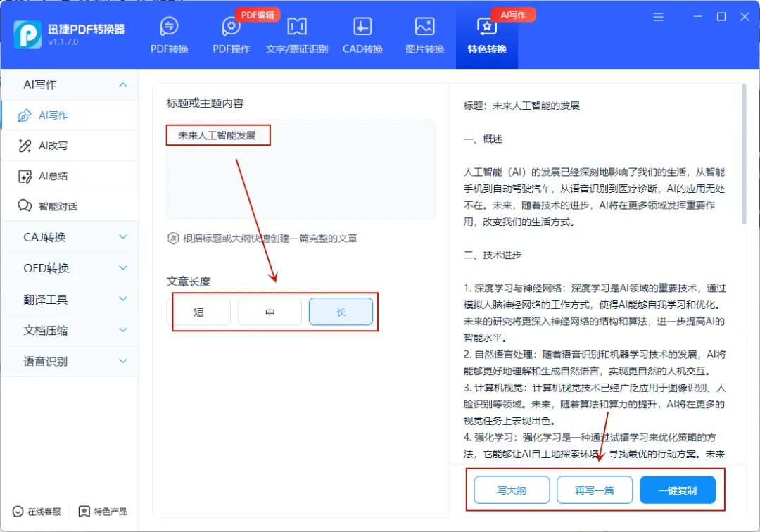The height and width of the screenshot is (532, 760).
Task: Collapse the AI写作 sidebar section
Action: 123,84
